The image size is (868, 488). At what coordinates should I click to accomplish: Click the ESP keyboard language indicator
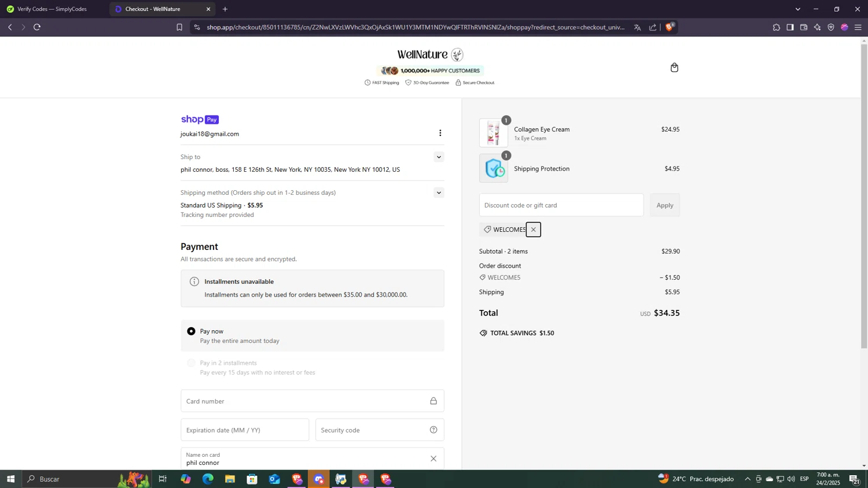(x=804, y=479)
